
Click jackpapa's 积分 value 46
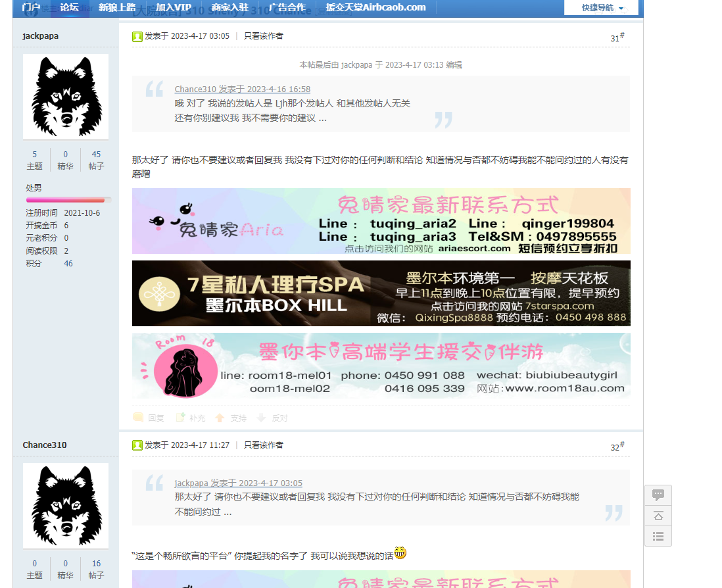(x=68, y=263)
